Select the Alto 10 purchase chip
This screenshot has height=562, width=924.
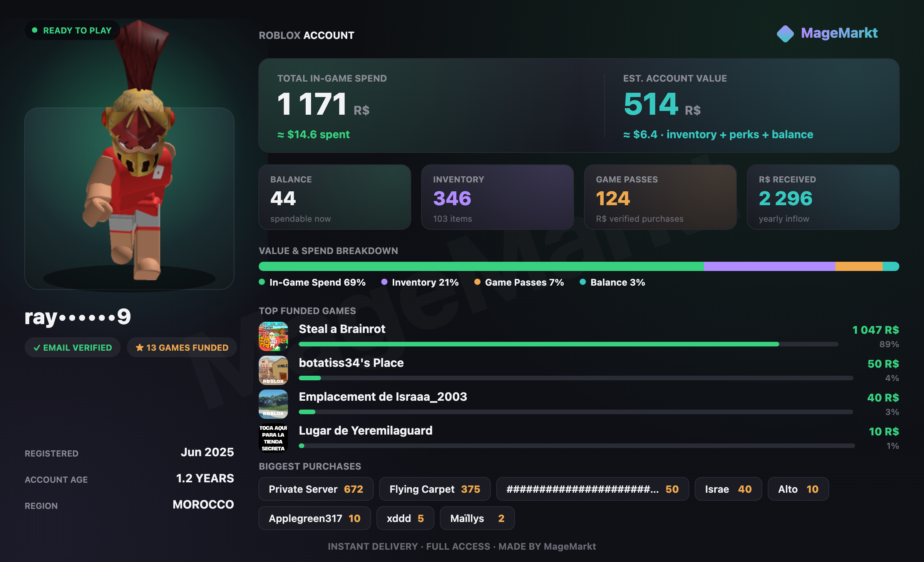pos(798,489)
